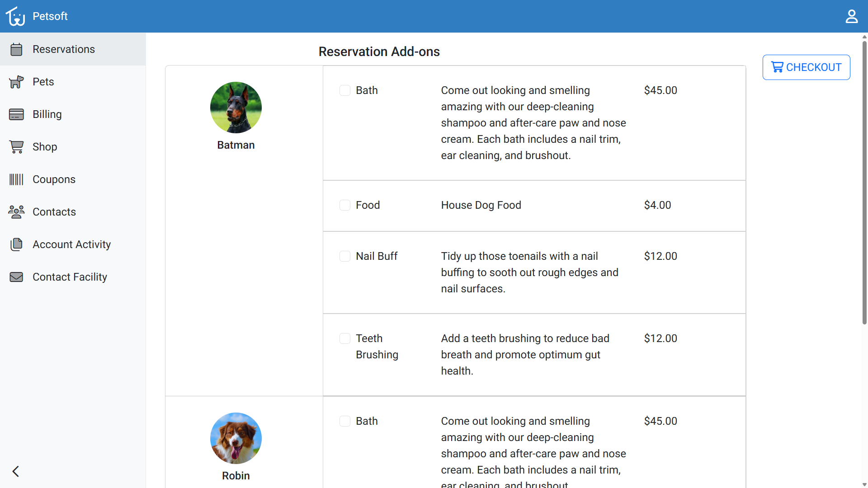The image size is (868, 488).
Task: Collapse the sidebar with left chevron
Action: [x=16, y=471]
